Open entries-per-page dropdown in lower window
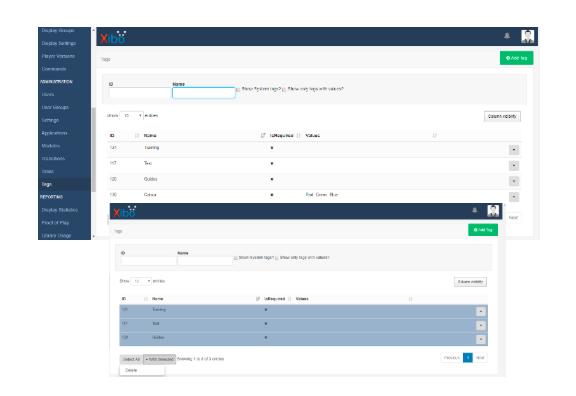 coord(141,281)
